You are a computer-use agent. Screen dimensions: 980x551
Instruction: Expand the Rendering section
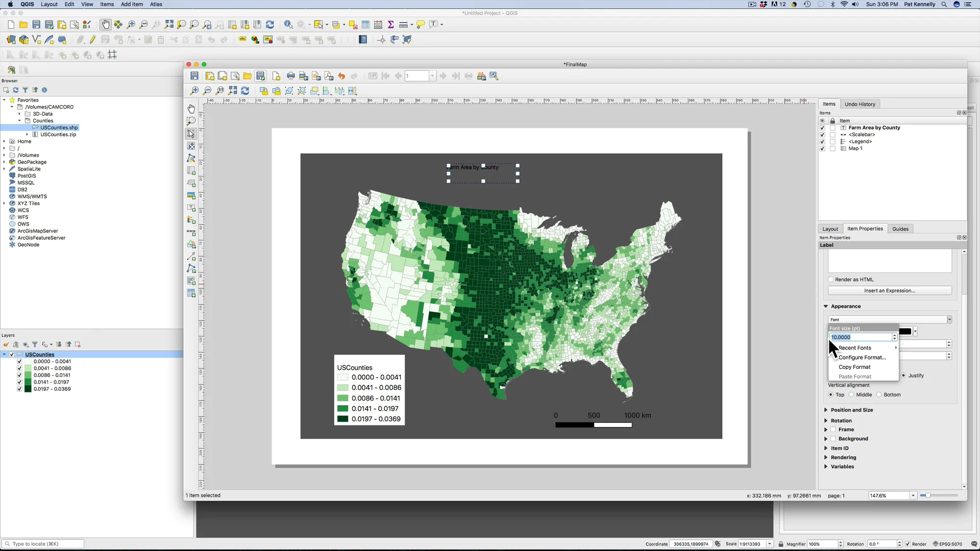pos(826,458)
